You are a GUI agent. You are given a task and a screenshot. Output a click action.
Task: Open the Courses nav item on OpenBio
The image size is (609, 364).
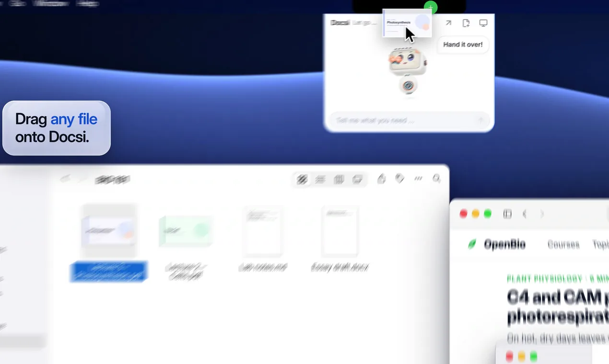pyautogui.click(x=563, y=245)
